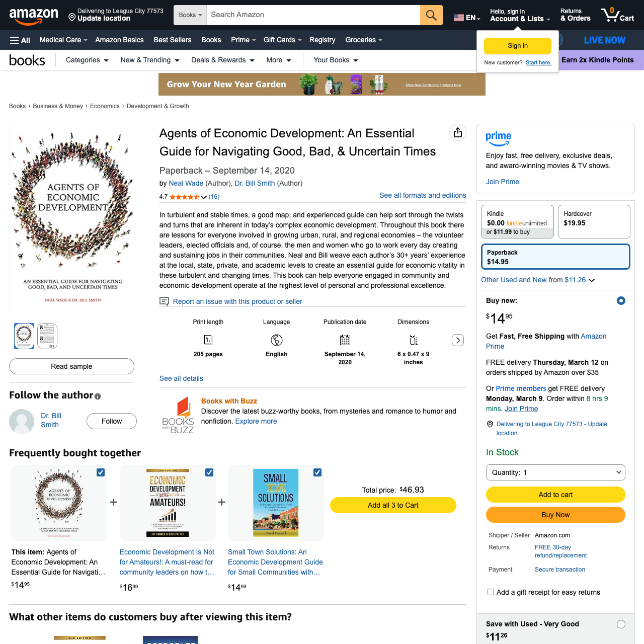644x644 pixels.
Task: Open the shopping cart icon
Action: 617,15
